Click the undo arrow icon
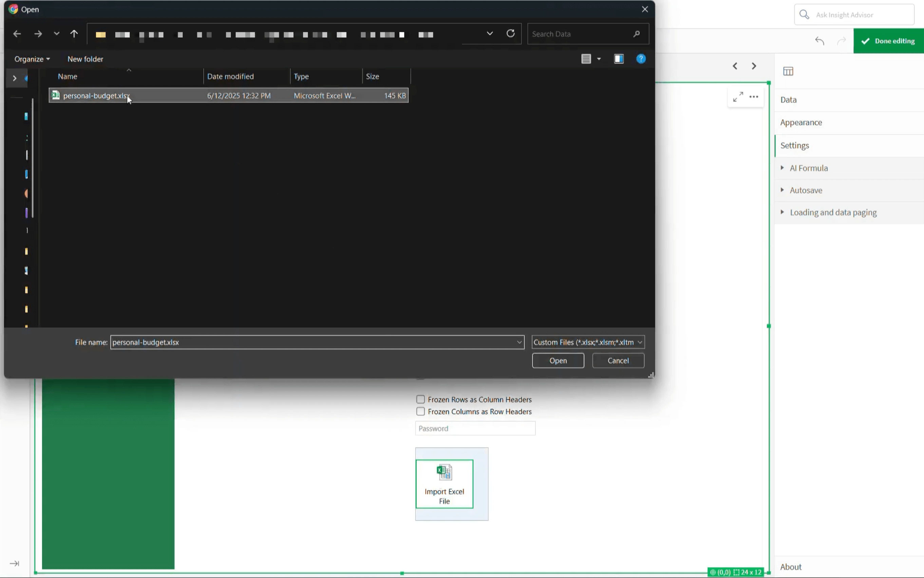 [819, 41]
